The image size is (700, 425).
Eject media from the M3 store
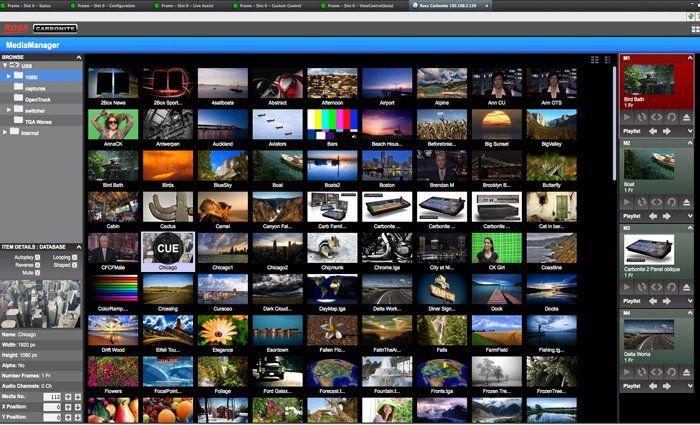click(x=686, y=288)
